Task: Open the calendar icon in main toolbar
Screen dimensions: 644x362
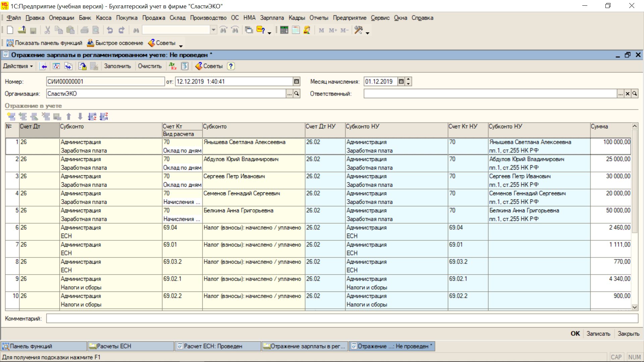Action: click(296, 30)
